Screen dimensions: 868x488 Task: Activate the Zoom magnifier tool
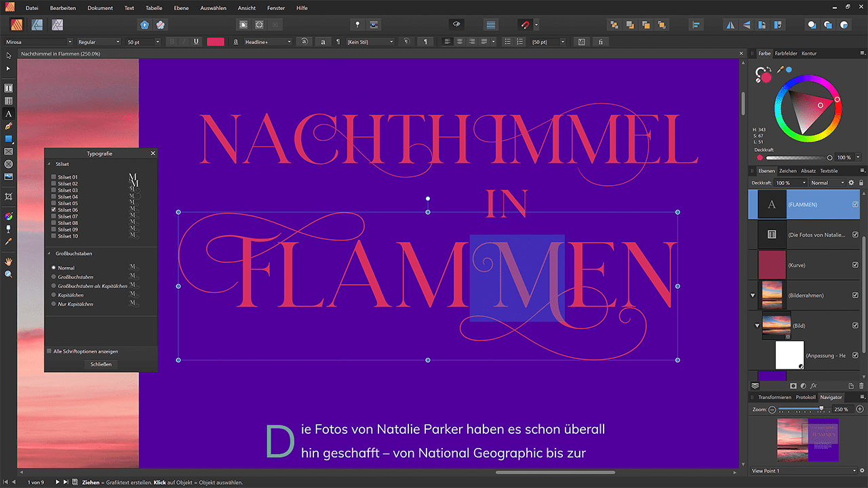click(x=9, y=274)
